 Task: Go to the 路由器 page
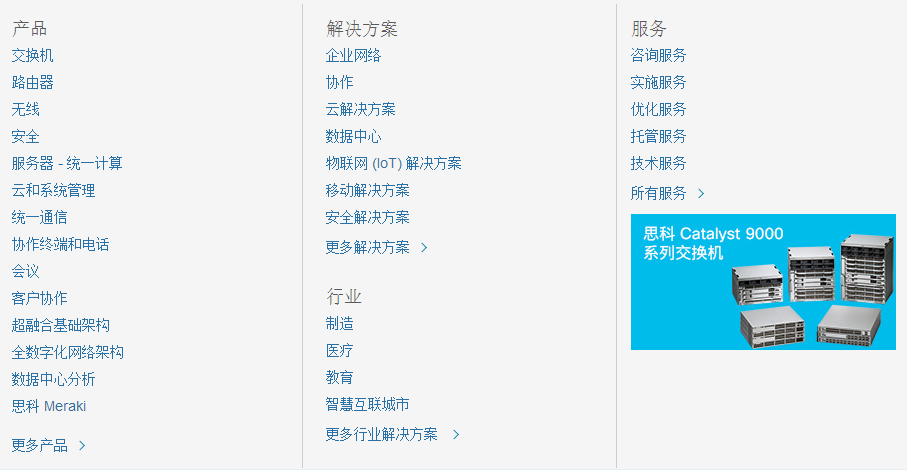click(33, 82)
